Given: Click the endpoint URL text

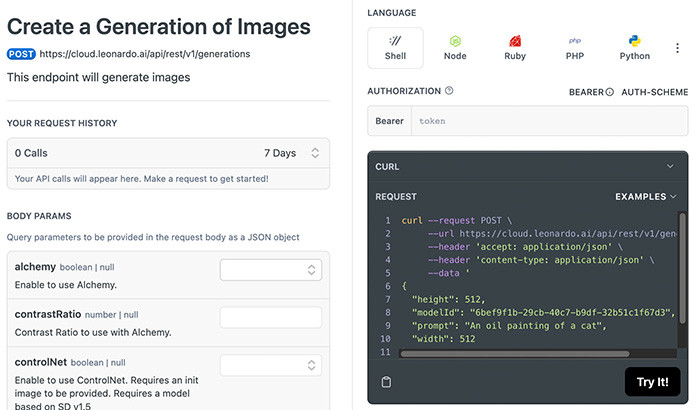Looking at the screenshot, I should click(145, 54).
